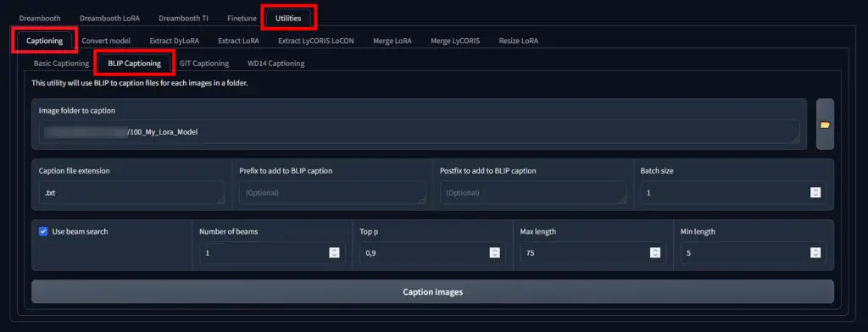Open Convert model tab
Viewport: 868px width, 332px height.
click(106, 41)
